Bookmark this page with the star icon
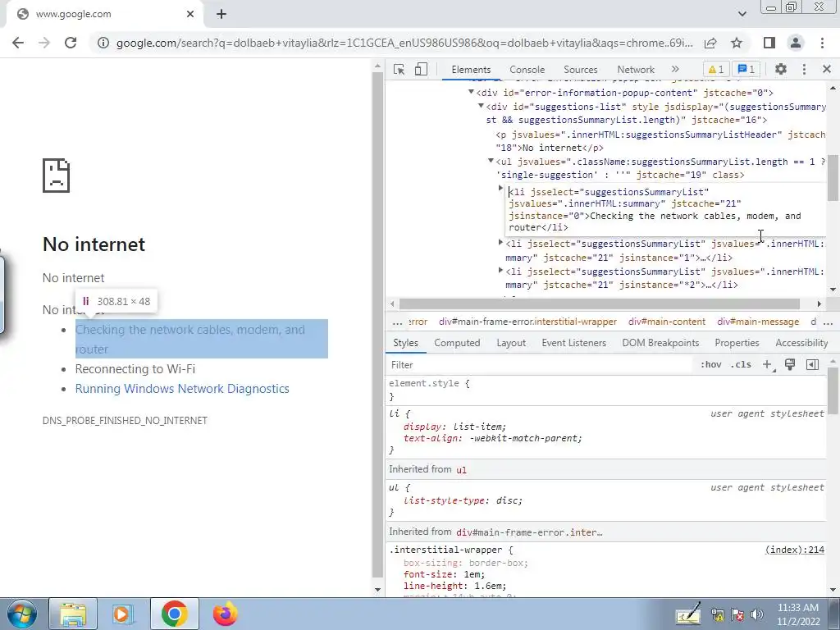This screenshot has width=840, height=630. pos(737,43)
